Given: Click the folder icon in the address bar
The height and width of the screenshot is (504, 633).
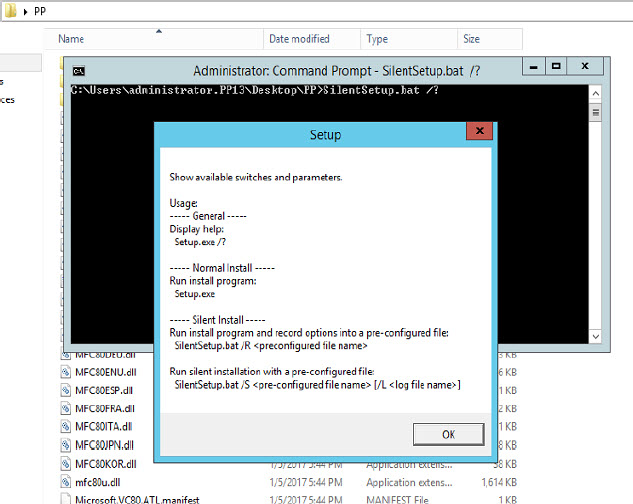Looking at the screenshot, I should (10, 12).
